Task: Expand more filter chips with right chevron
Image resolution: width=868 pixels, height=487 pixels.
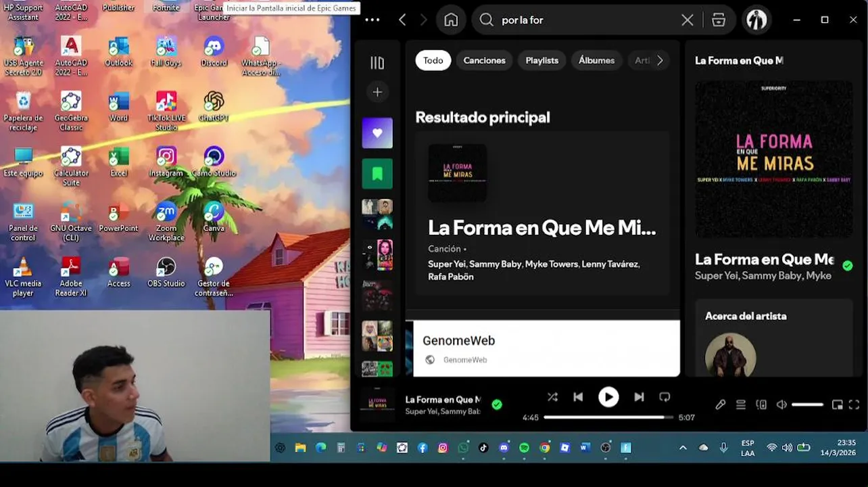Action: (660, 60)
